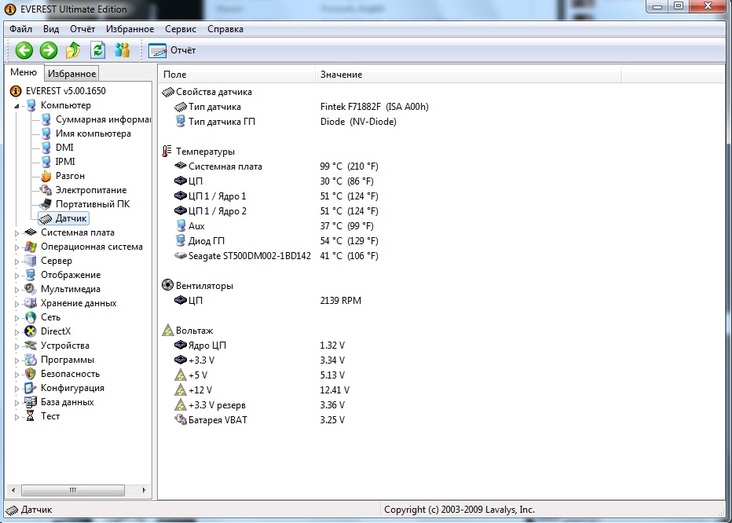Switch to the Избранное tab
The height and width of the screenshot is (523, 732).
(72, 74)
